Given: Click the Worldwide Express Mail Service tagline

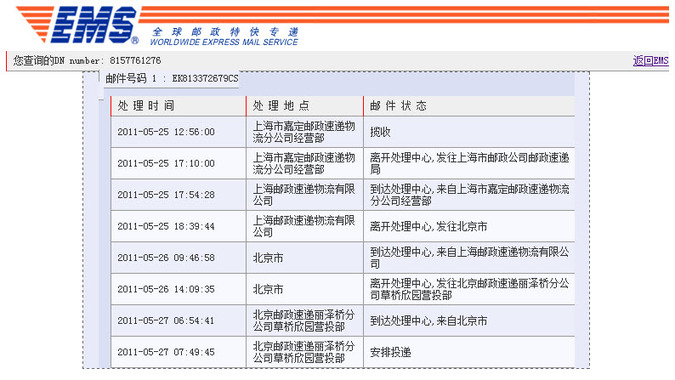Looking at the screenshot, I should point(224,42).
